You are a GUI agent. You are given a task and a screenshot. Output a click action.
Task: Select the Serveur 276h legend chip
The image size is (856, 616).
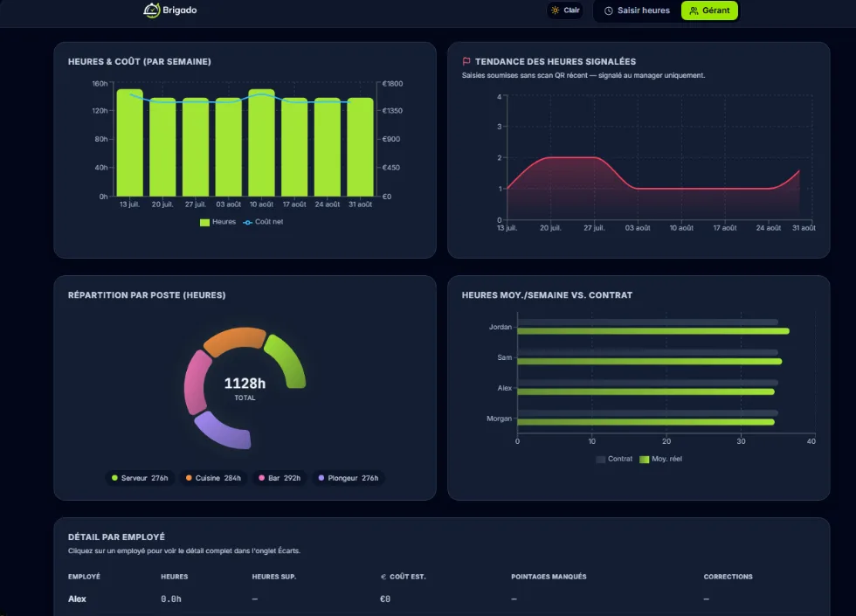coord(140,478)
